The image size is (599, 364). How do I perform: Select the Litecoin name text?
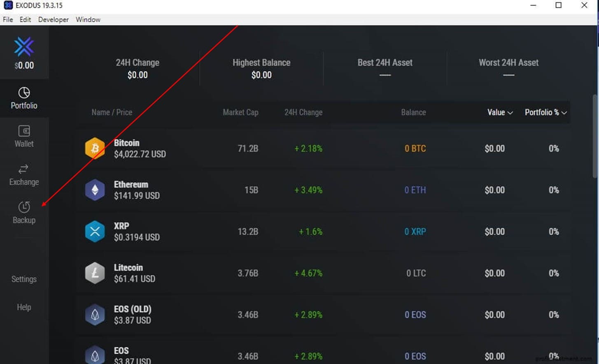(128, 267)
